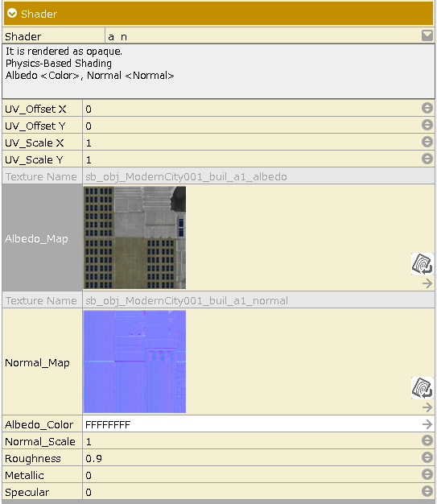Adjust UV_Offset Y stepper control
The image size is (437, 504).
tap(427, 125)
